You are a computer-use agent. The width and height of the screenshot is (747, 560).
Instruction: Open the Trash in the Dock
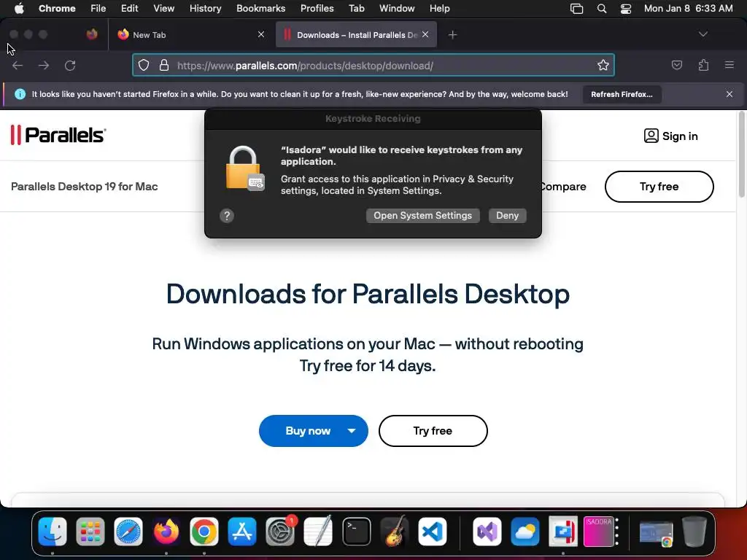pos(694,532)
